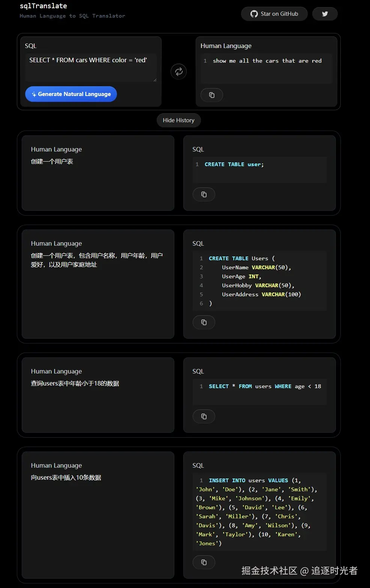The width and height of the screenshot is (370, 588).
Task: Open the Twitter bird icon link
Action: click(325, 14)
